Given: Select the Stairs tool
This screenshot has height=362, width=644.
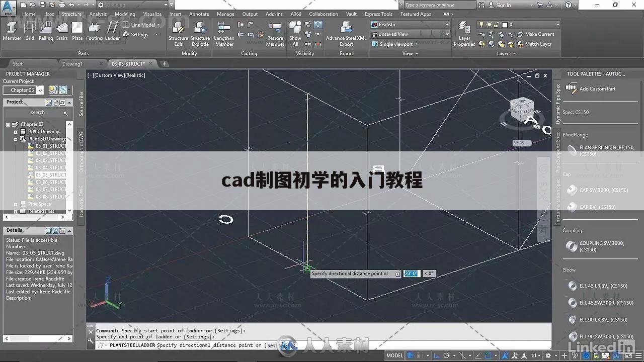Looking at the screenshot, I should [62, 31].
